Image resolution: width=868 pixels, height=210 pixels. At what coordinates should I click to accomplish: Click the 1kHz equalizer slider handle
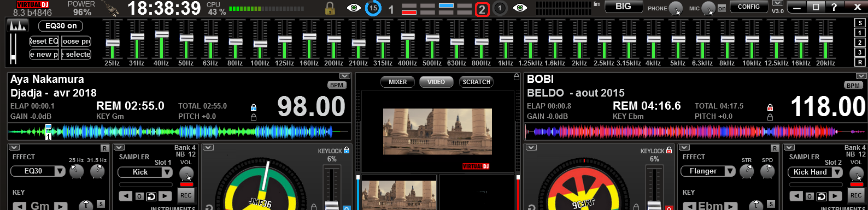[506, 39]
